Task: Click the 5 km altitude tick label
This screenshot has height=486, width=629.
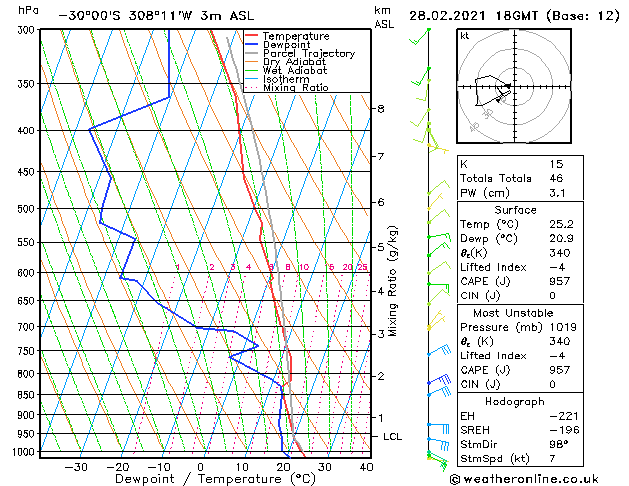Action: point(381,247)
